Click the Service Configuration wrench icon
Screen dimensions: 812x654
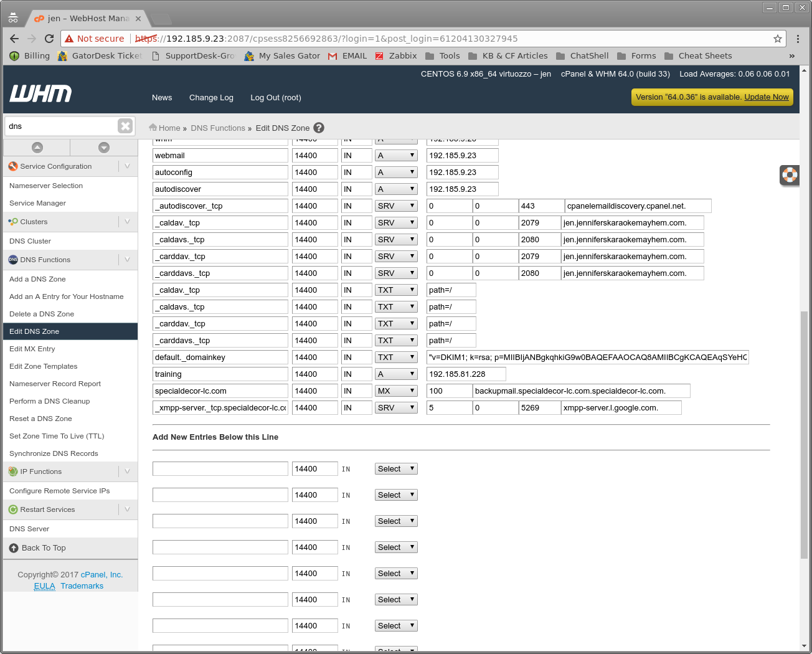[x=13, y=166]
